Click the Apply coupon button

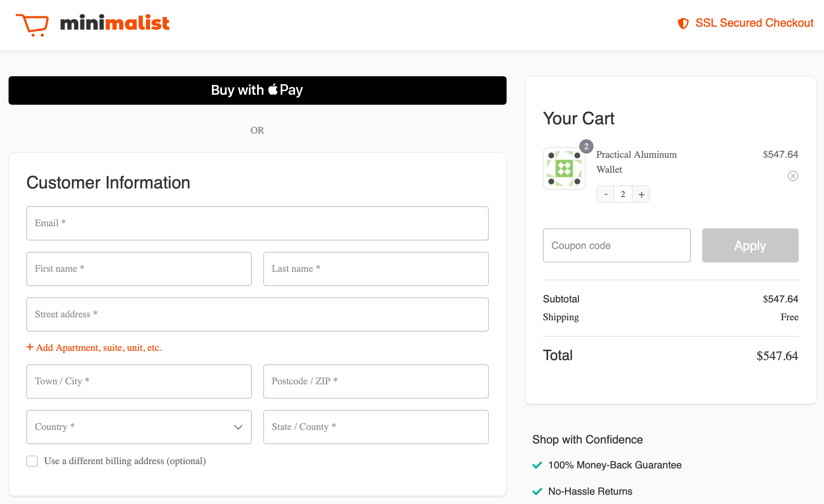[x=750, y=245]
